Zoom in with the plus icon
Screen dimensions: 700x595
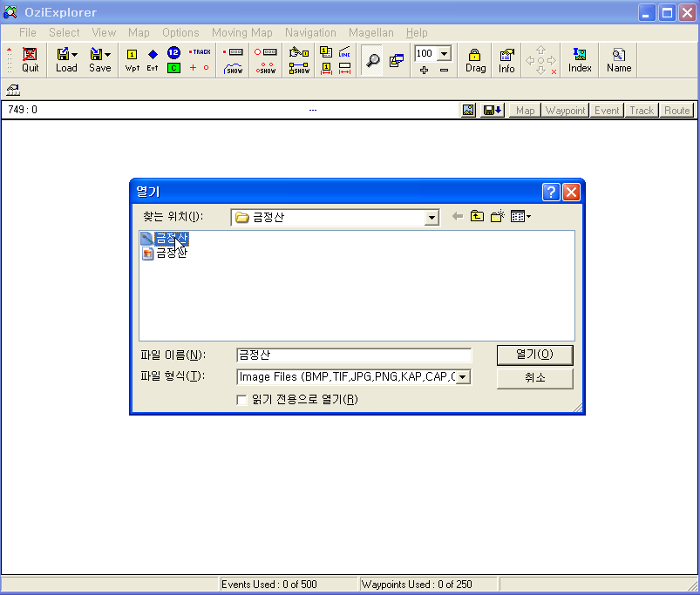click(425, 70)
